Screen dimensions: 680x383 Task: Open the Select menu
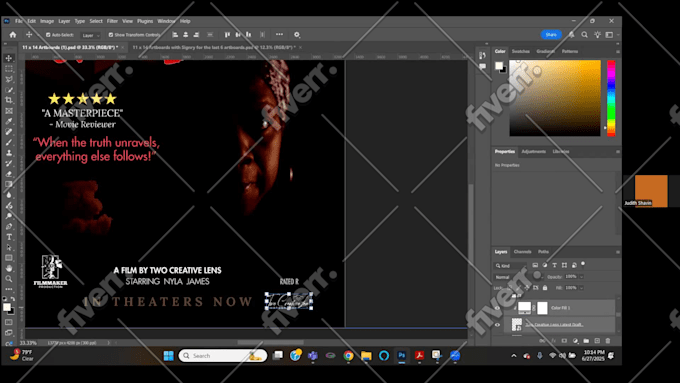tap(96, 21)
